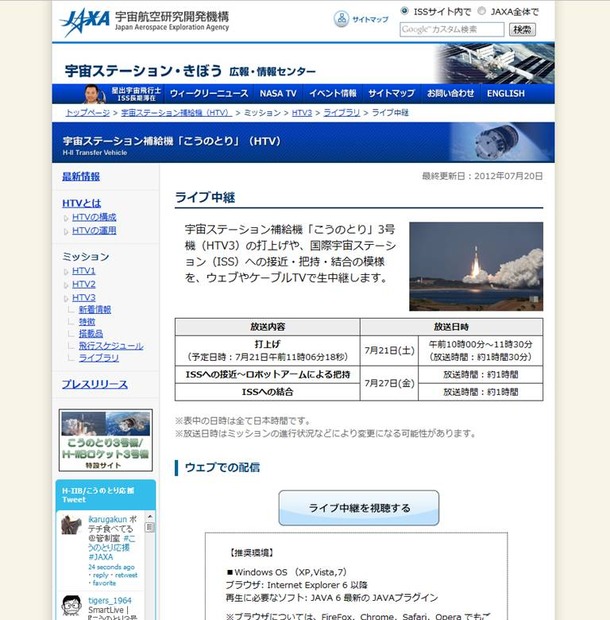Open プレスリリース in the sidebar
This screenshot has height=620, width=610.
[x=95, y=384]
